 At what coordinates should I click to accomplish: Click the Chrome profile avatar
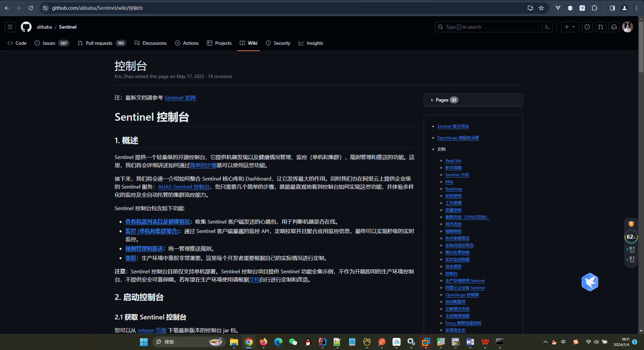(625, 8)
